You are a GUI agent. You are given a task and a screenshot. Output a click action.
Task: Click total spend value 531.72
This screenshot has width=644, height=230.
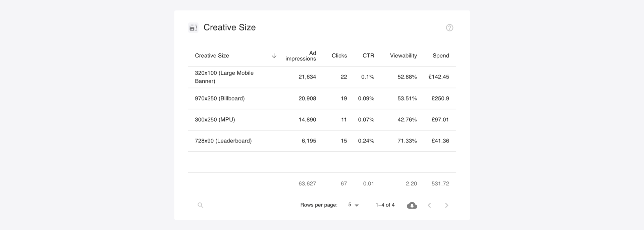440,184
